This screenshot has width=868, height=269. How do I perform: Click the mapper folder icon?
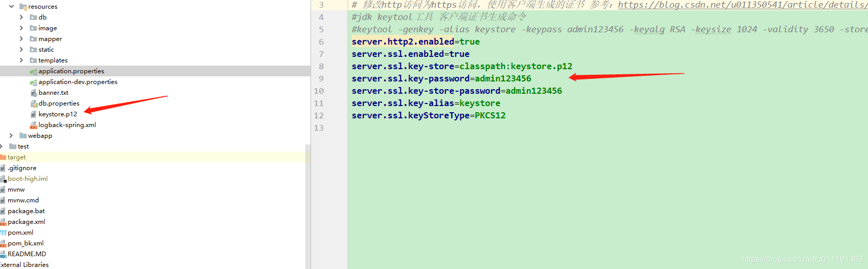pyautogui.click(x=33, y=39)
